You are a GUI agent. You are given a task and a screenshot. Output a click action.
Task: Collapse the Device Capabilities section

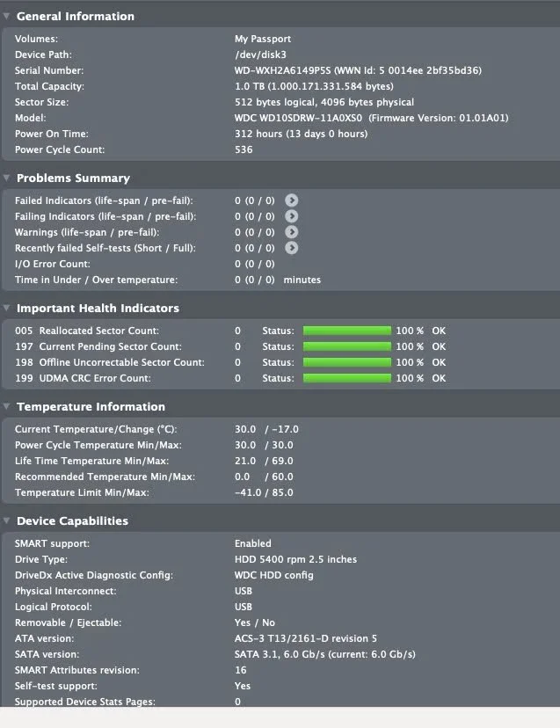point(7,521)
